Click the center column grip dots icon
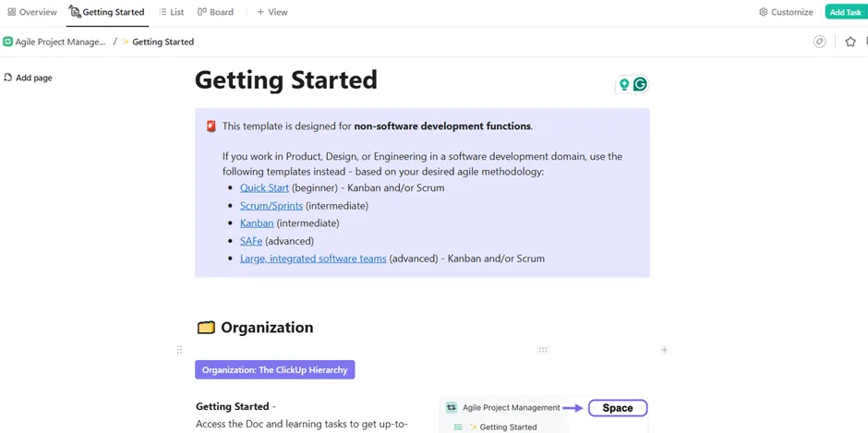 (543, 349)
